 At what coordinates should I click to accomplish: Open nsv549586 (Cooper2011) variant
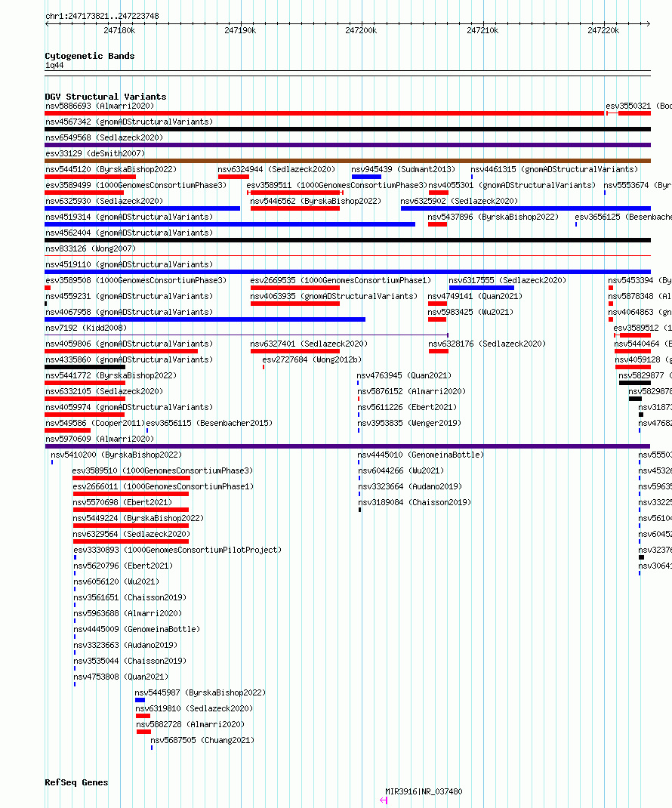(95, 423)
